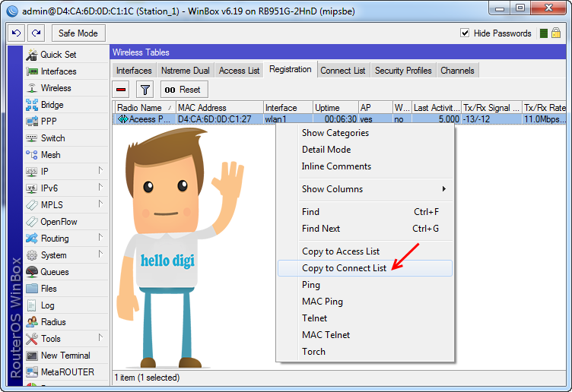Click the red minus Remove button
Viewport: 572px width, 392px height.
pyautogui.click(x=121, y=89)
